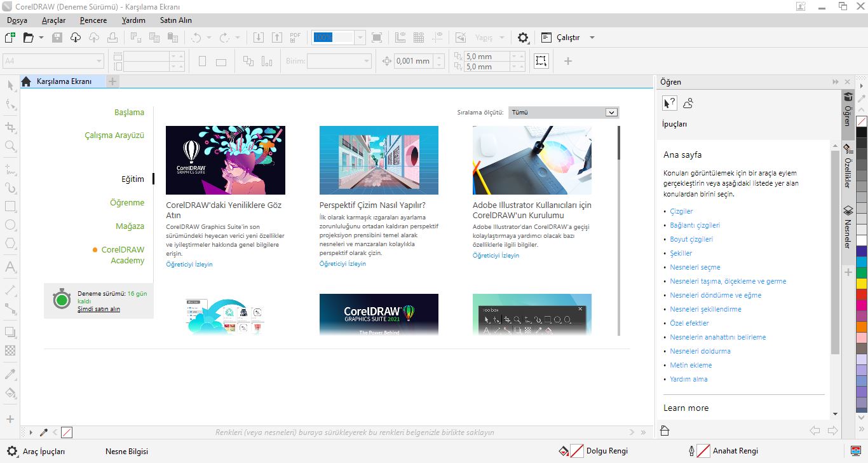This screenshot has width=868, height=463.
Task: Select the Artistic Media tool
Action: click(x=10, y=188)
